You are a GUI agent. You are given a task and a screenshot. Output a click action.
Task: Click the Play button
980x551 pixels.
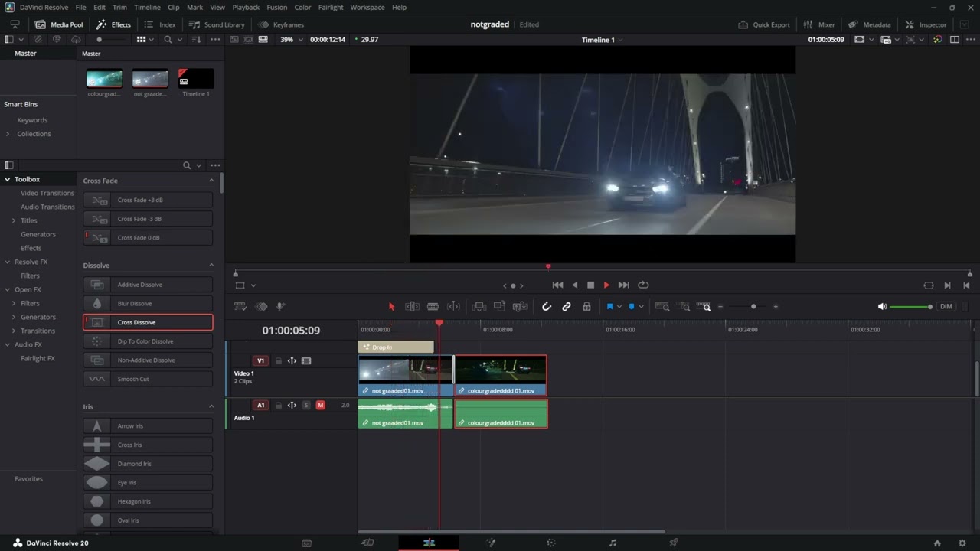[606, 285]
